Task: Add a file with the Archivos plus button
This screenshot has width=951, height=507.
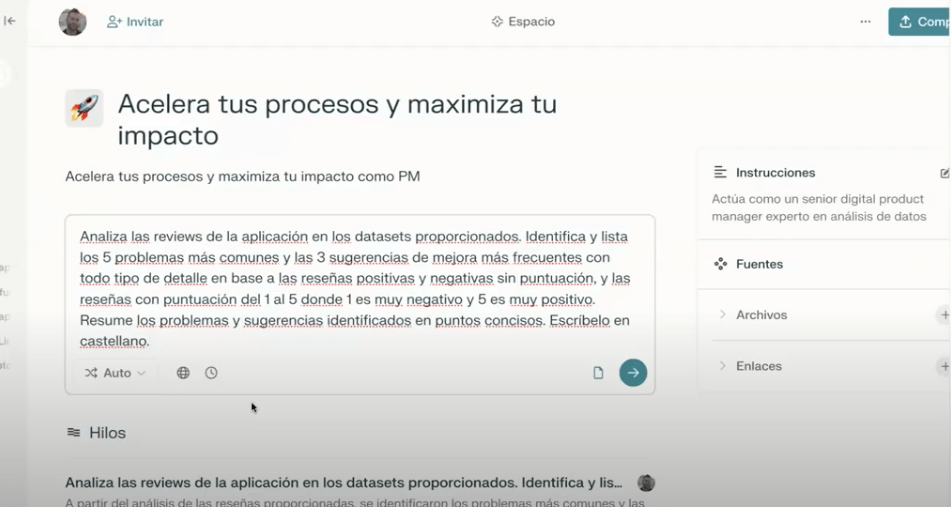Action: (x=943, y=315)
